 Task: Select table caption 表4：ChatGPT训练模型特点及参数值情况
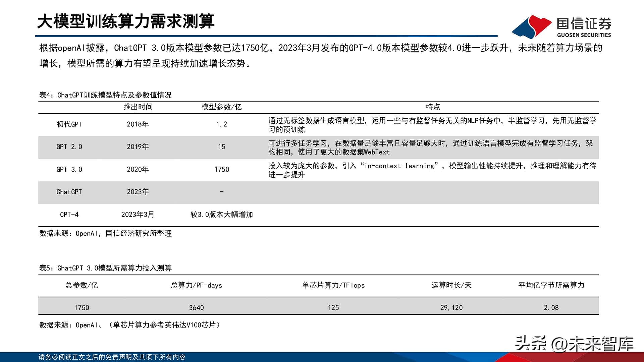[x=105, y=95]
